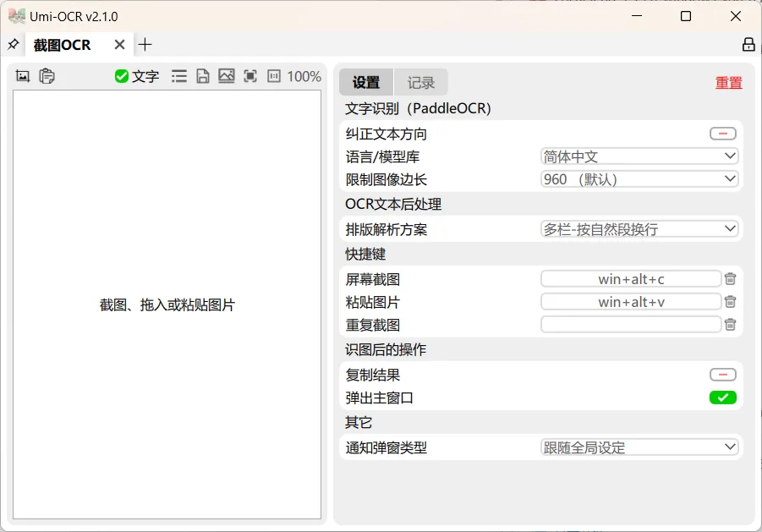Switch to the 记录 tab

[421, 83]
